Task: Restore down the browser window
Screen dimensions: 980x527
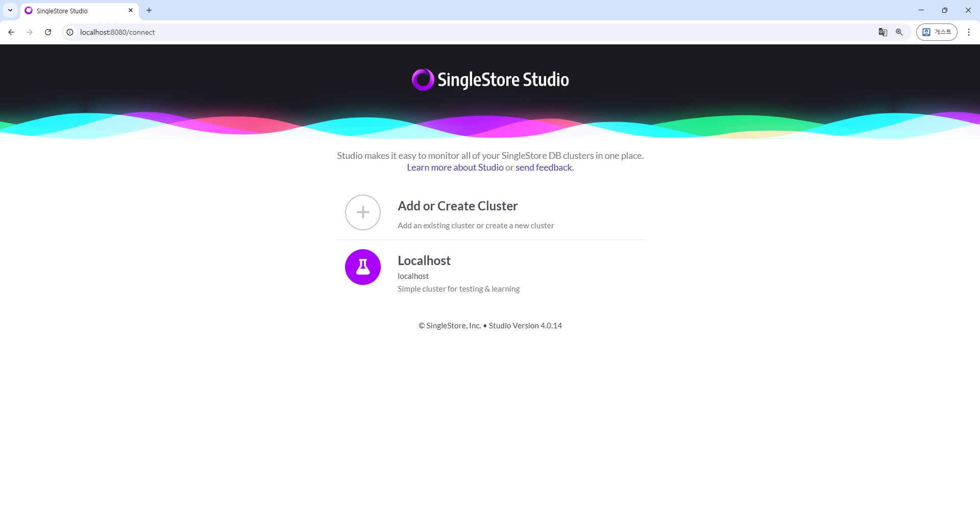Action: pyautogui.click(x=945, y=10)
